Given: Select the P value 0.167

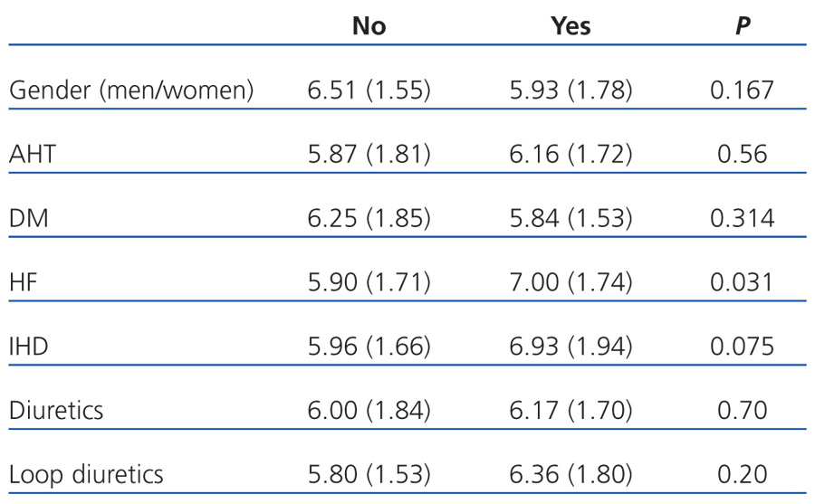Looking at the screenshot, I should click(742, 90).
